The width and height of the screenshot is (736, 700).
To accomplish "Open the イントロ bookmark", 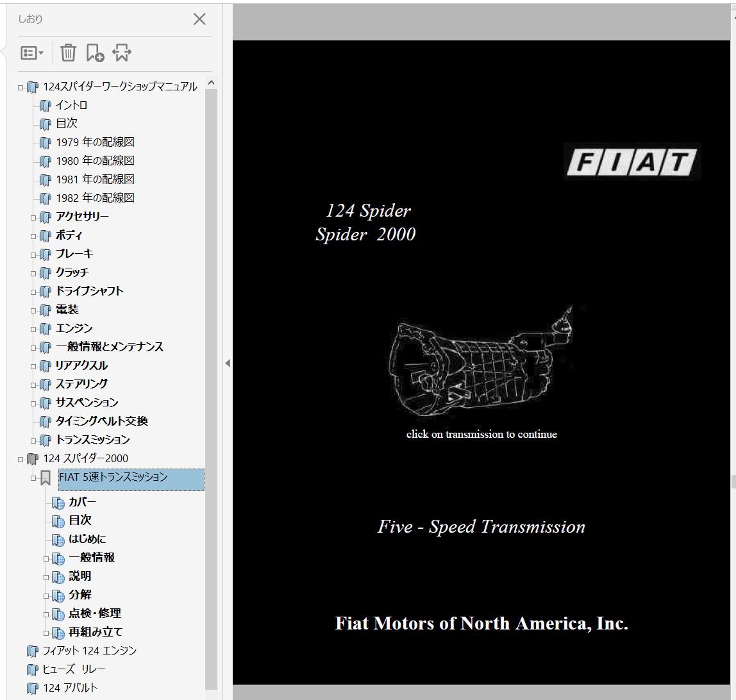I will point(71,105).
